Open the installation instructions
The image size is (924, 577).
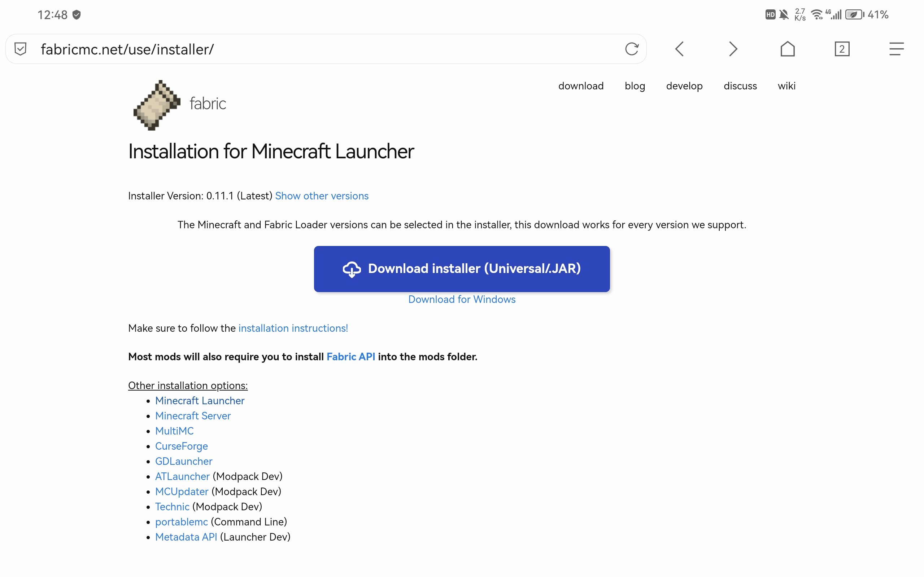pos(293,328)
